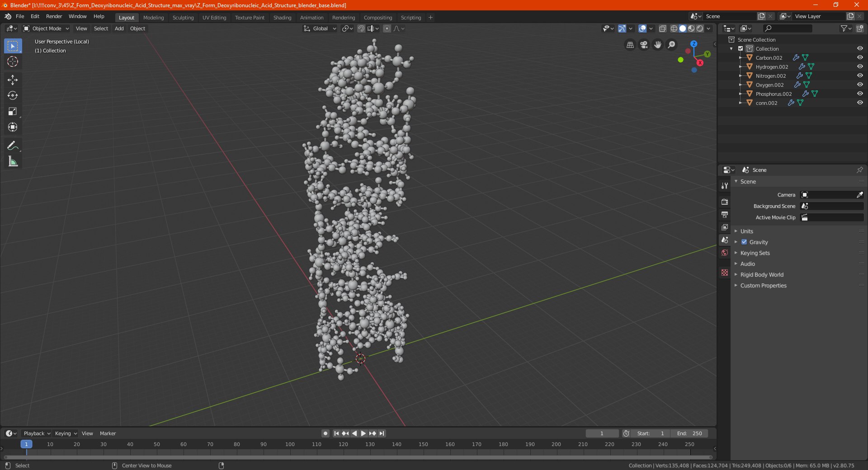Open the Render menu

tap(54, 16)
